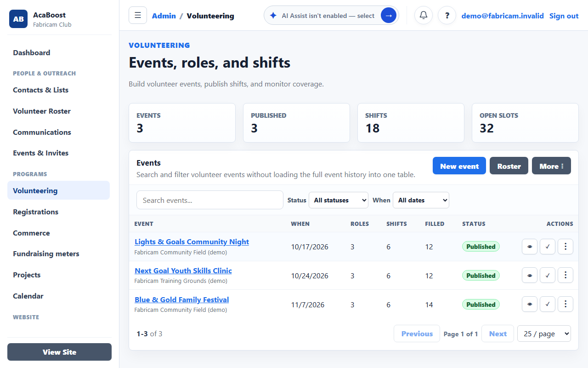Image resolution: width=588 pixels, height=368 pixels.
Task: Click the Roster button
Action: (x=509, y=166)
